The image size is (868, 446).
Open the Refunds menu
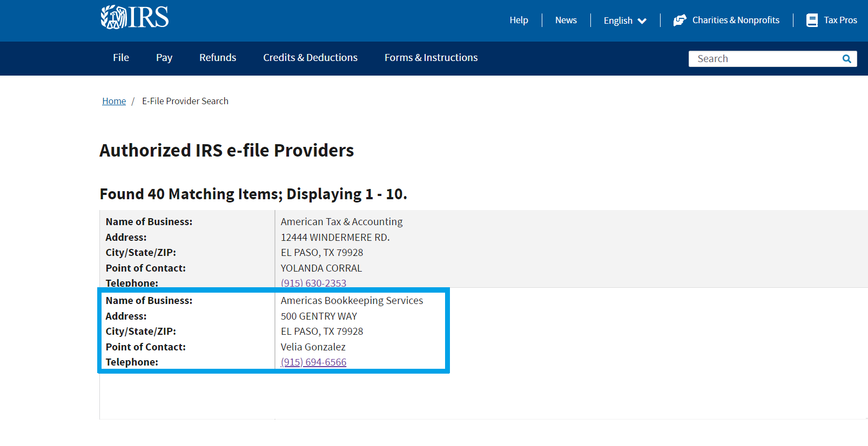218,58
